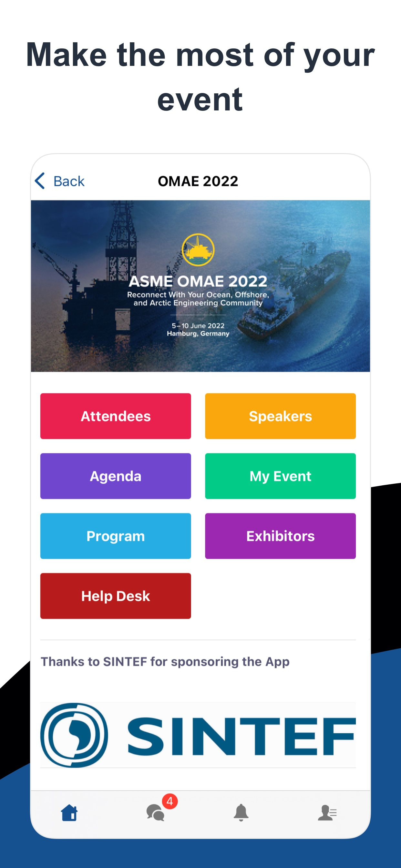Tap the 'Hamburg, Germany' banner text

[x=198, y=334]
